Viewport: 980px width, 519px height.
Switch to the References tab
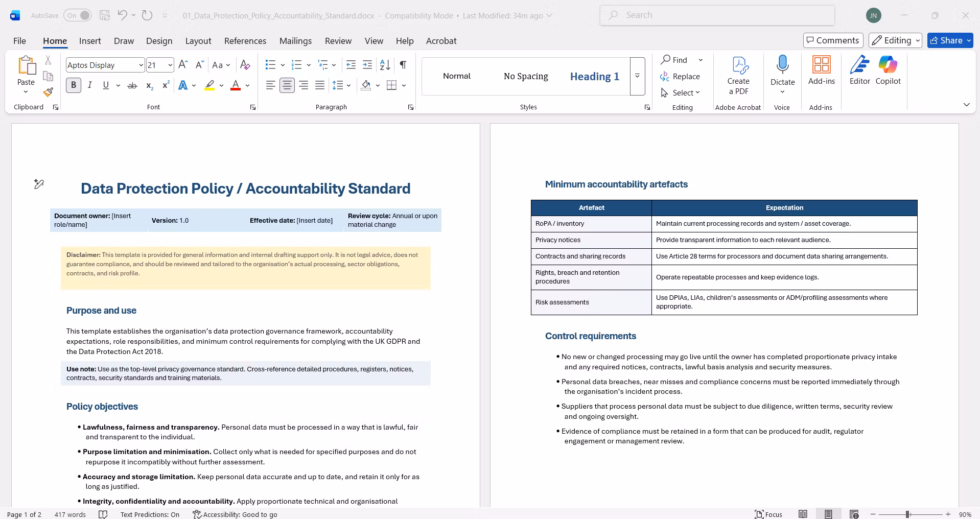pyautogui.click(x=245, y=41)
